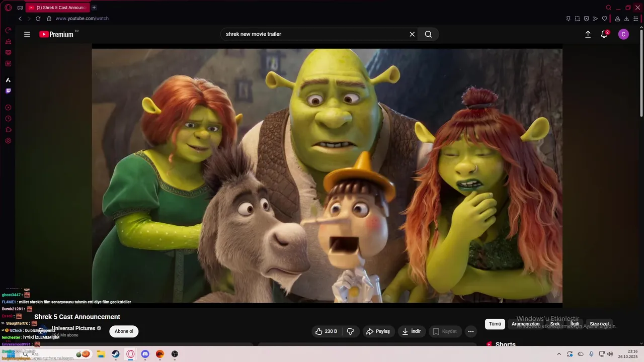644x362 pixels.
Task: Open the browser downloads icon
Action: [x=626, y=19]
